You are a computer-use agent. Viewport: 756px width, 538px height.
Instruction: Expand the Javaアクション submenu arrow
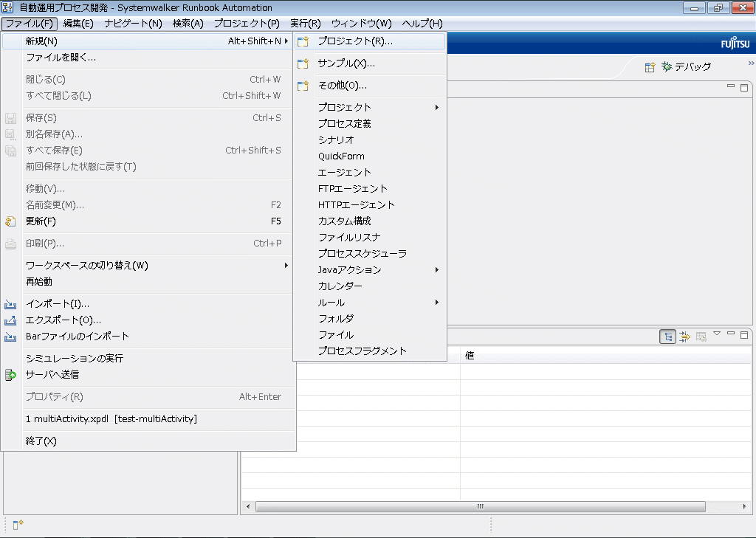pos(437,269)
